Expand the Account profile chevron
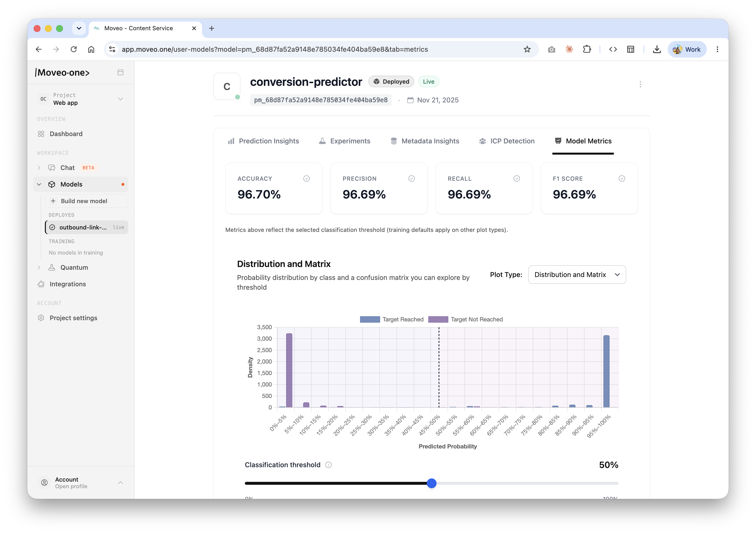756x535 pixels. click(120, 483)
